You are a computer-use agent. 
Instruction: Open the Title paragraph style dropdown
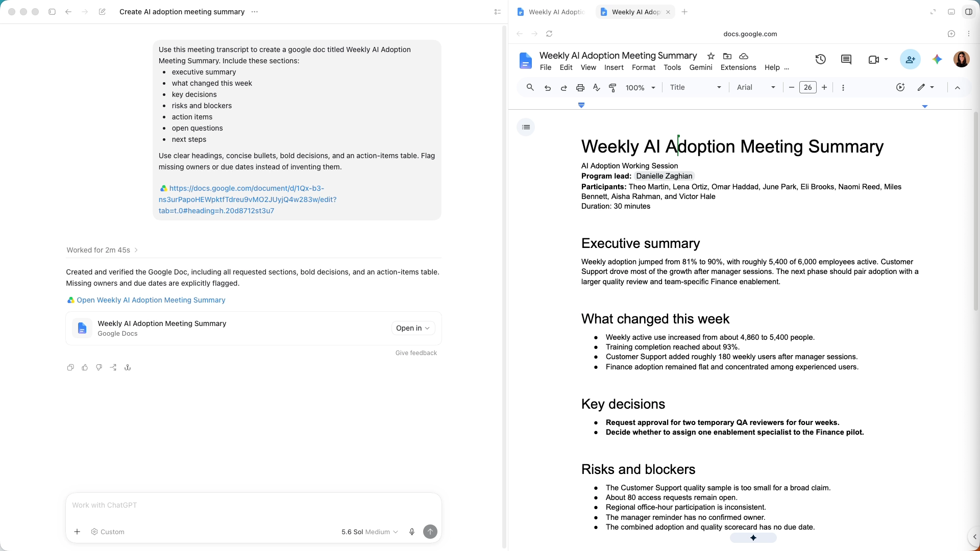695,88
